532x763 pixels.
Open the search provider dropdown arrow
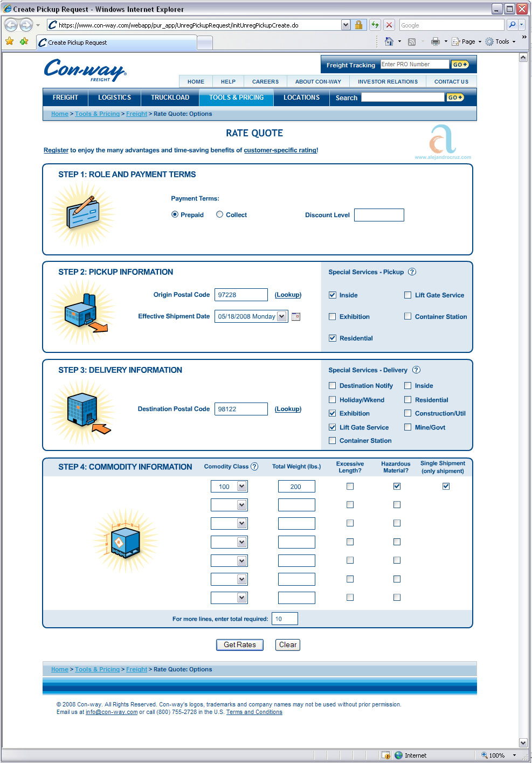(522, 25)
